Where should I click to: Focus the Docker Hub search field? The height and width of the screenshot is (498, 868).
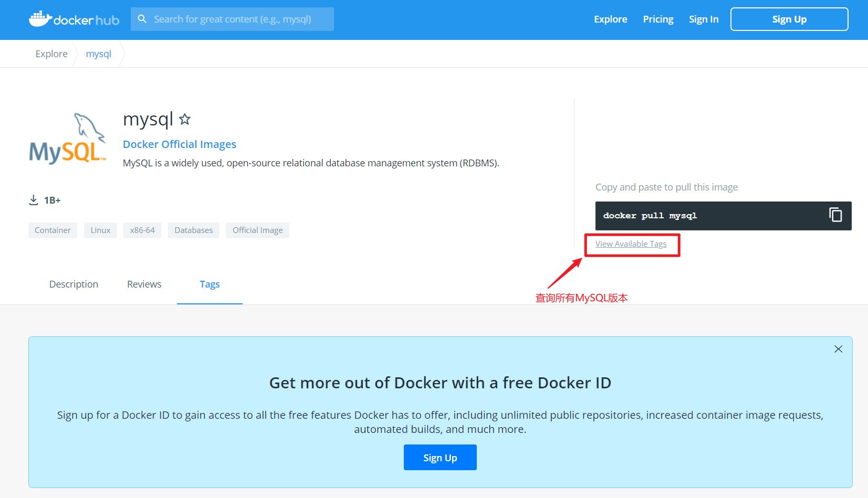tap(232, 19)
